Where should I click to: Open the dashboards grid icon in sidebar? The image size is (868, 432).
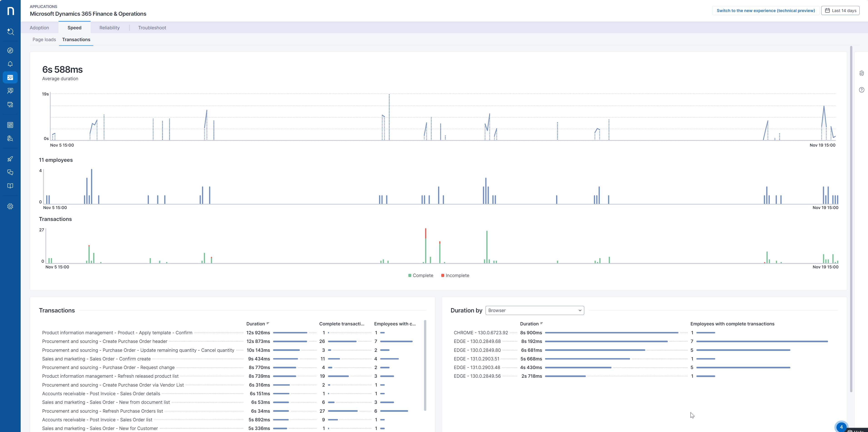click(x=10, y=125)
